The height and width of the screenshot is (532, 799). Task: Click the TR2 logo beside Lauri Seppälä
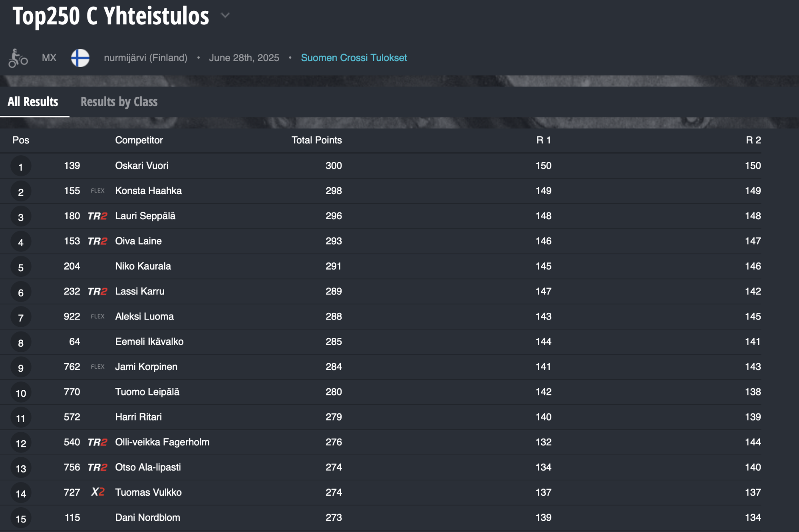pyautogui.click(x=97, y=216)
